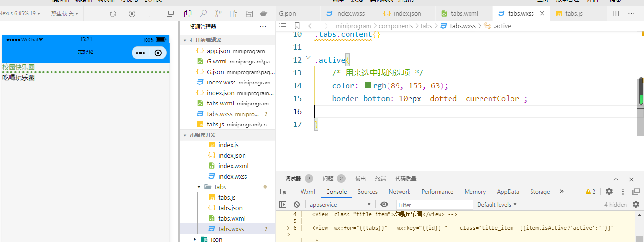
Task: Open the DevTools settings gear icon
Action: [x=609, y=191]
